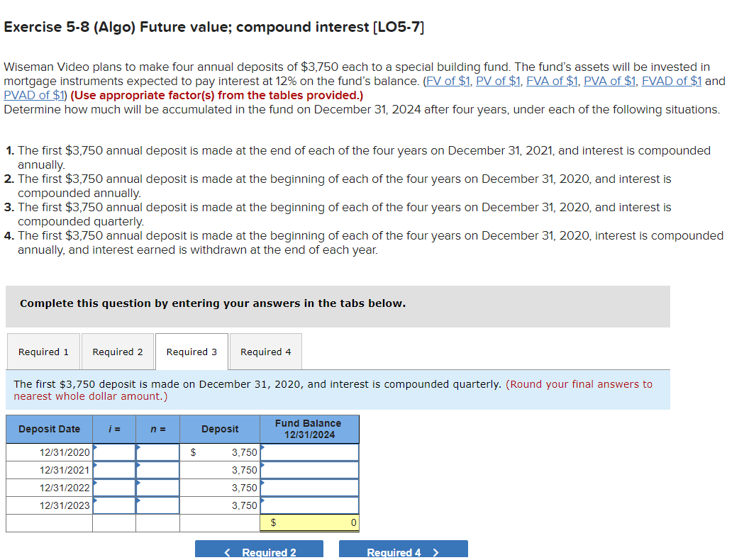Click the Fund Balance 12/31/2024 column header

[x=309, y=429]
